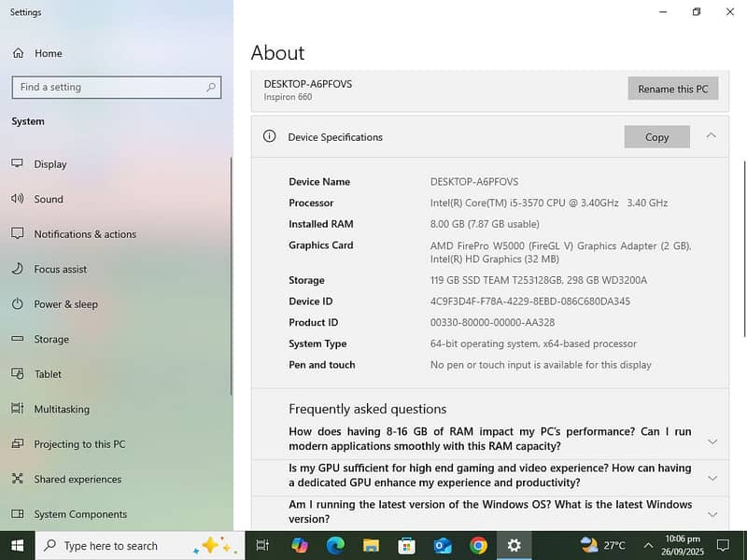This screenshot has width=747, height=560.
Task: Click the Rename this PC button
Action: [x=672, y=89]
